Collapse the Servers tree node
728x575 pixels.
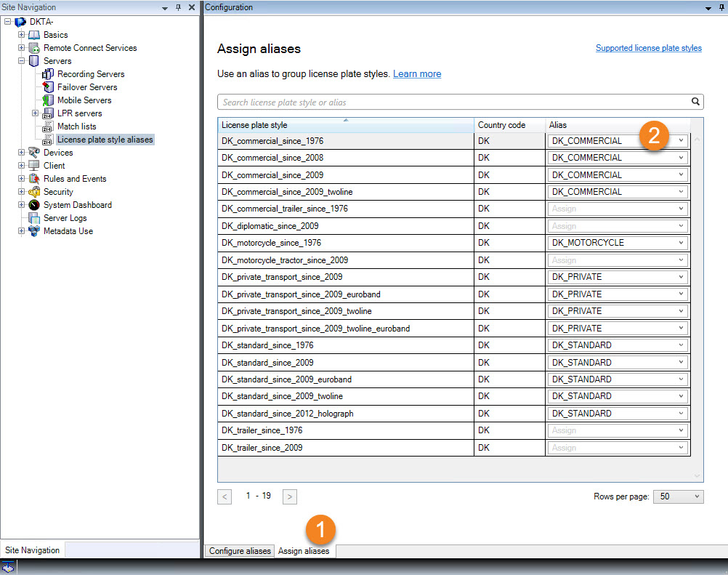click(x=21, y=61)
